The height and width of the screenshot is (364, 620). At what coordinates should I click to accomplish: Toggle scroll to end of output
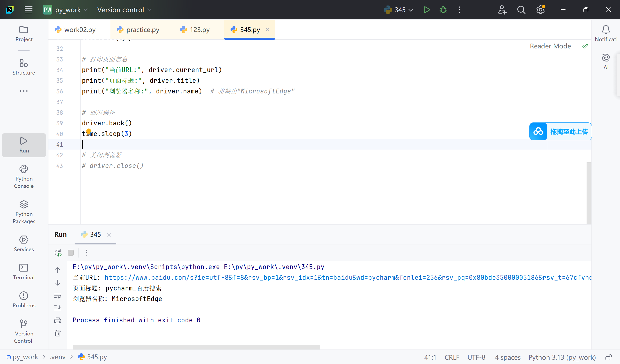pyautogui.click(x=58, y=308)
